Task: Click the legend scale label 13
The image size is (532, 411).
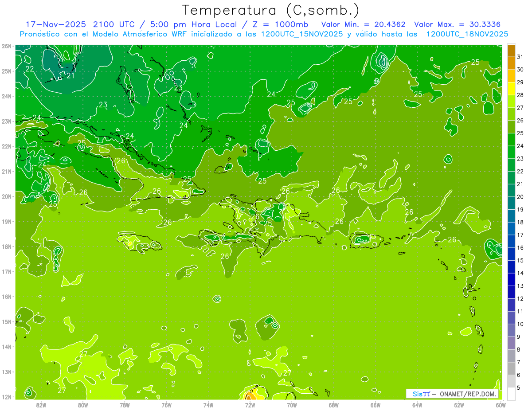Action: (x=520, y=286)
